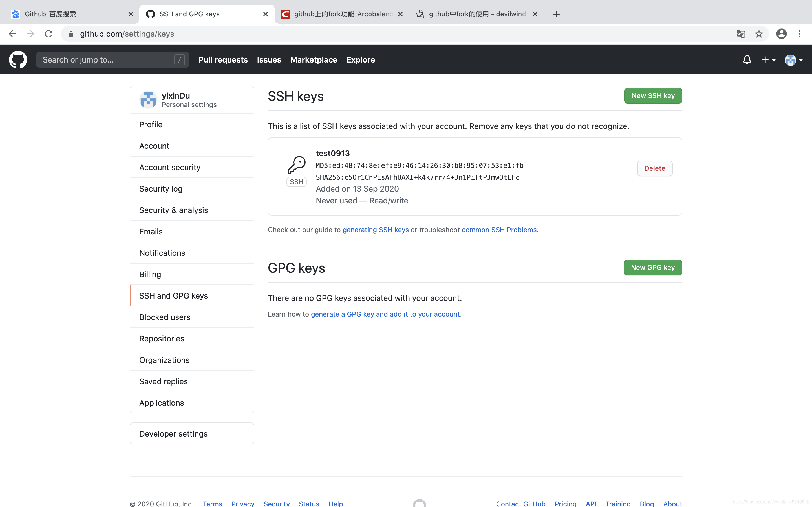Click the Delete SSH key button
The height and width of the screenshot is (507, 812).
tap(654, 168)
